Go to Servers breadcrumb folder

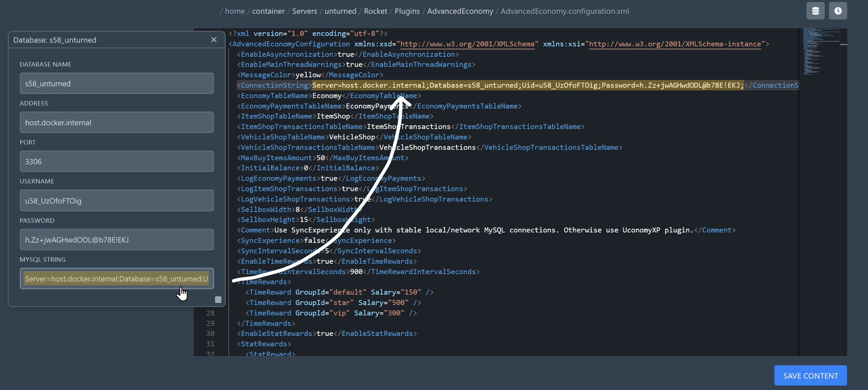point(304,11)
